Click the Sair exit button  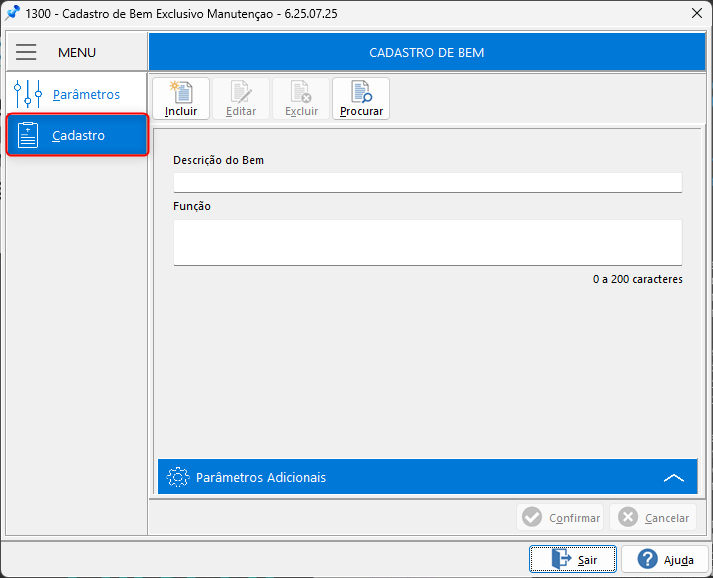[573, 559]
